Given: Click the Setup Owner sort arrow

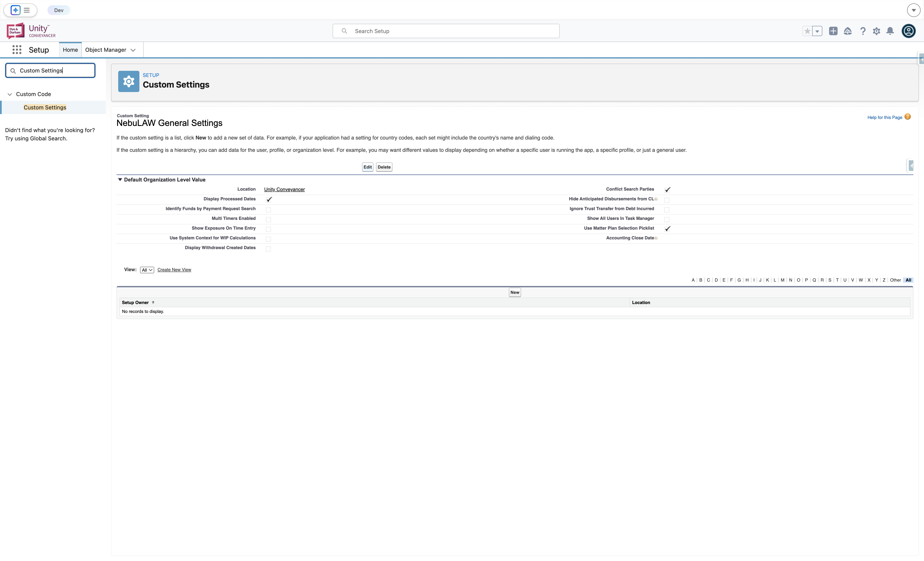Looking at the screenshot, I should click(153, 303).
